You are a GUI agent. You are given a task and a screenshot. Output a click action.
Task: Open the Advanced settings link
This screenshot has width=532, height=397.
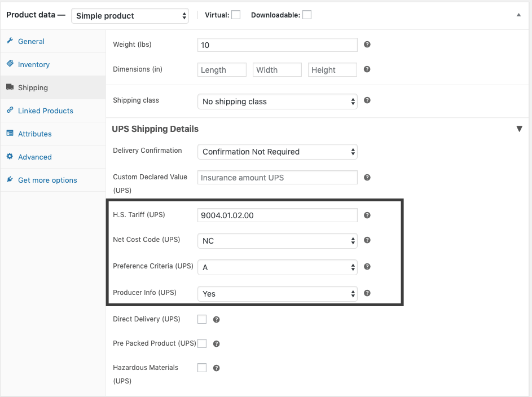click(35, 157)
